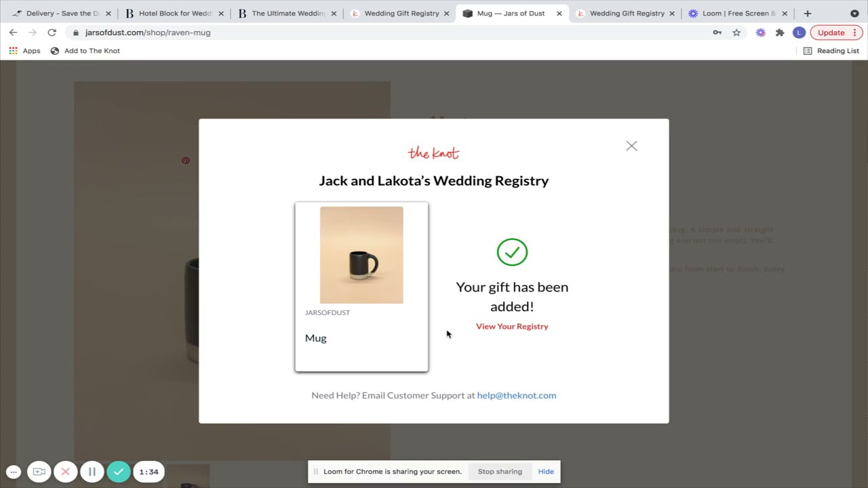The height and width of the screenshot is (488, 868).
Task: Switch to Loom Free Screen tab
Action: pos(738,14)
